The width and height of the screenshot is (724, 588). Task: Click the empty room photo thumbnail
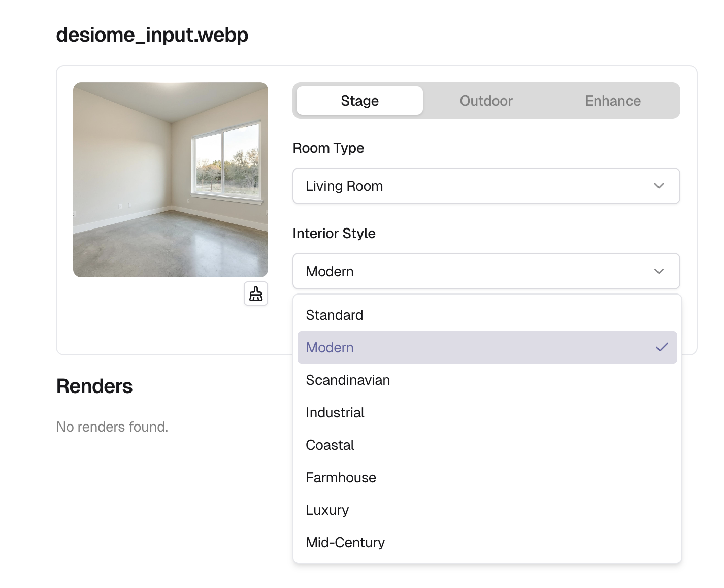click(x=171, y=180)
